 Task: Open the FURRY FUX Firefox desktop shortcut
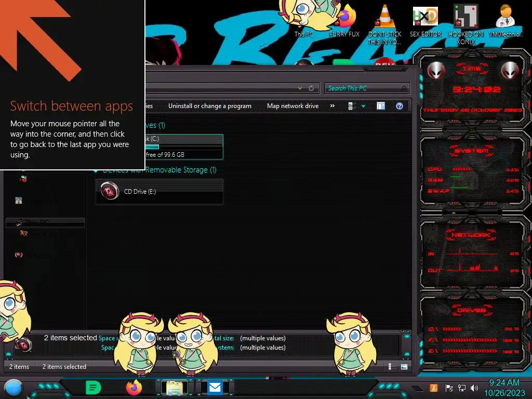(344, 21)
